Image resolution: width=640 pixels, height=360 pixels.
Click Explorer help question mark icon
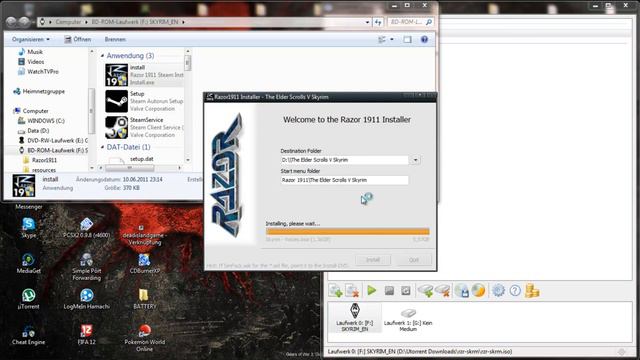(424, 40)
